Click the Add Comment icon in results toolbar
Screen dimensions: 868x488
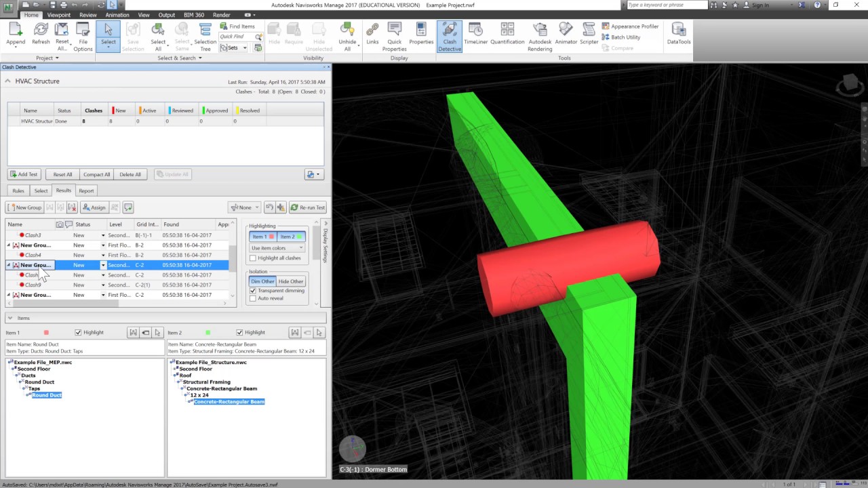[x=128, y=207]
